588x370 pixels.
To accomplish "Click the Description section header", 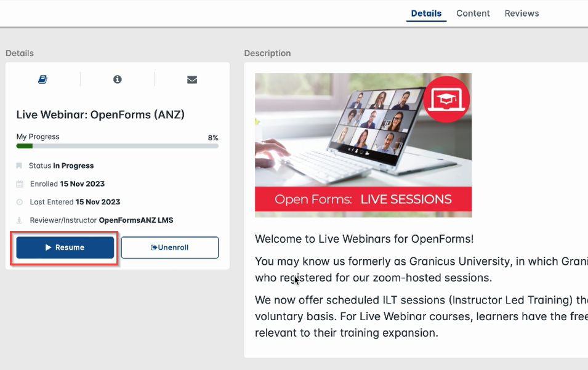I will point(267,53).
